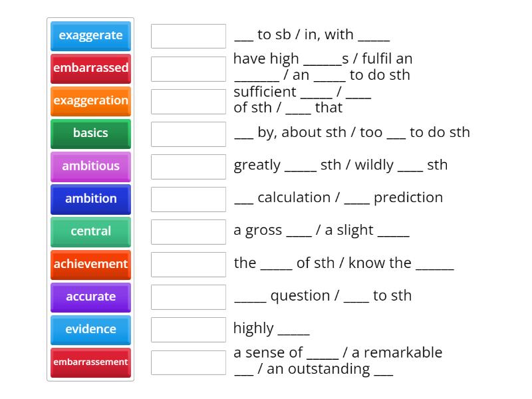The height and width of the screenshot is (399, 532).
Task: Select the word tile 'embarrassed'
Action: click(90, 68)
